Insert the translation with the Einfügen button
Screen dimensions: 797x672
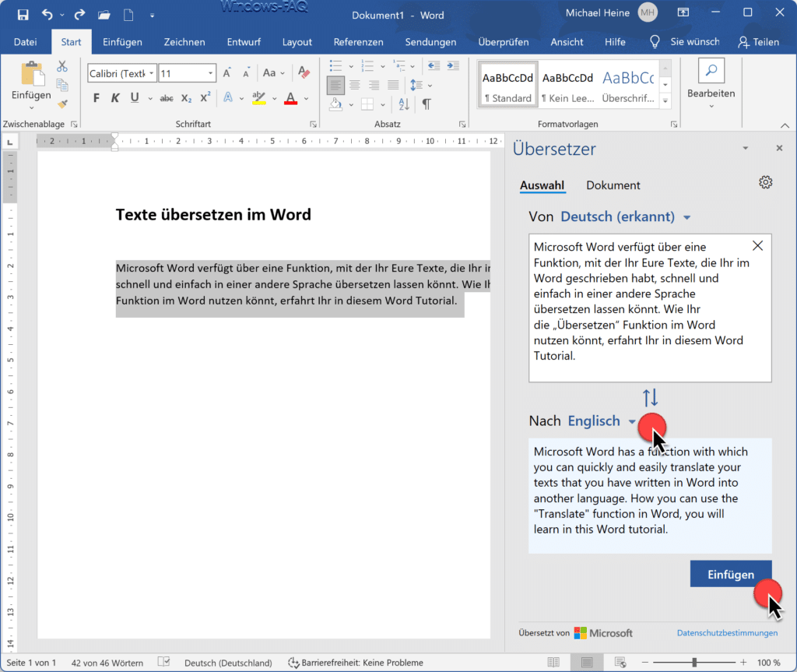731,575
